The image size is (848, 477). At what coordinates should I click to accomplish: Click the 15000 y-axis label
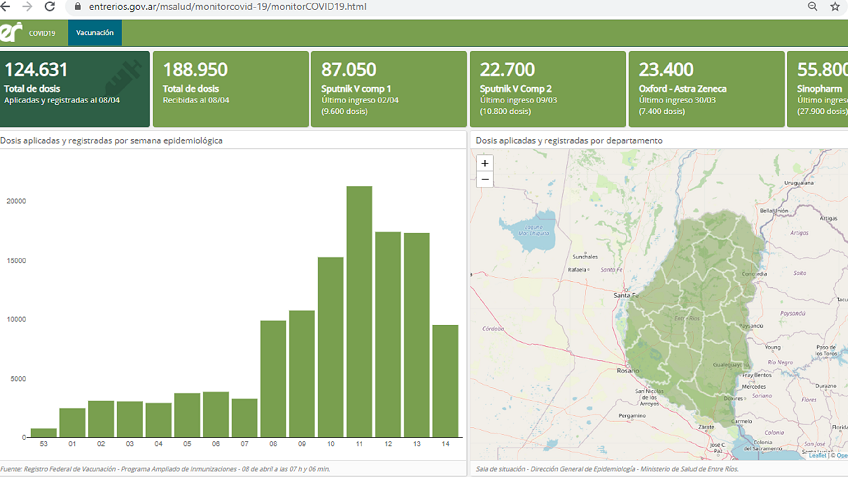(16, 261)
